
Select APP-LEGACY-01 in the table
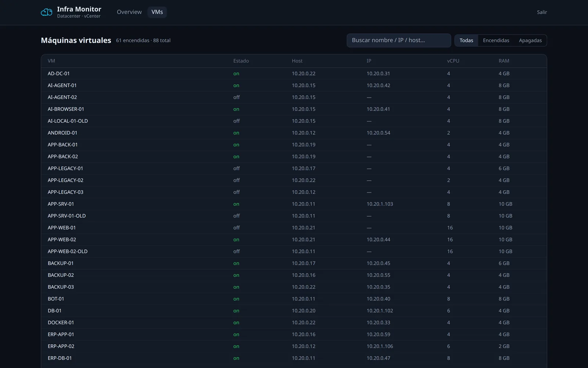(x=65, y=169)
